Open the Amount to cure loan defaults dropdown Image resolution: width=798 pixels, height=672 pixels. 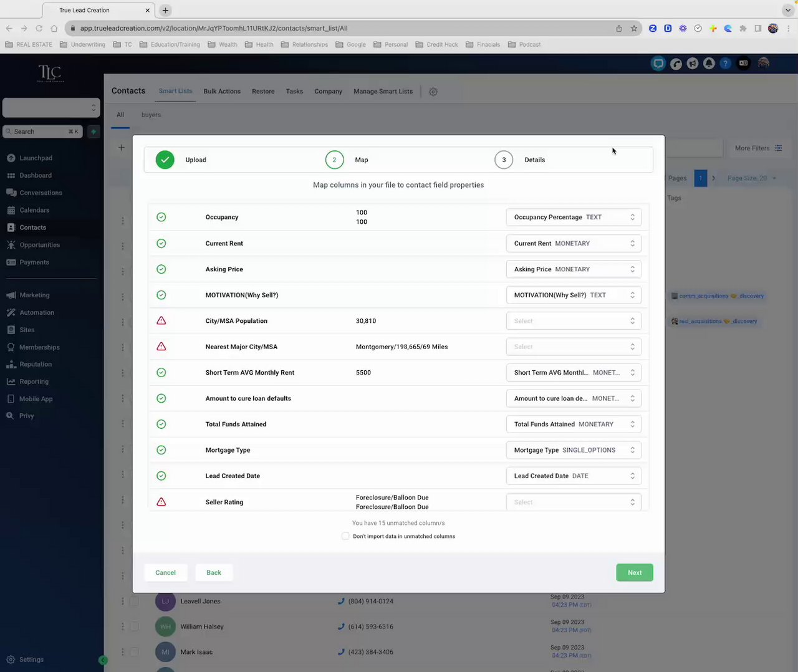click(x=574, y=398)
